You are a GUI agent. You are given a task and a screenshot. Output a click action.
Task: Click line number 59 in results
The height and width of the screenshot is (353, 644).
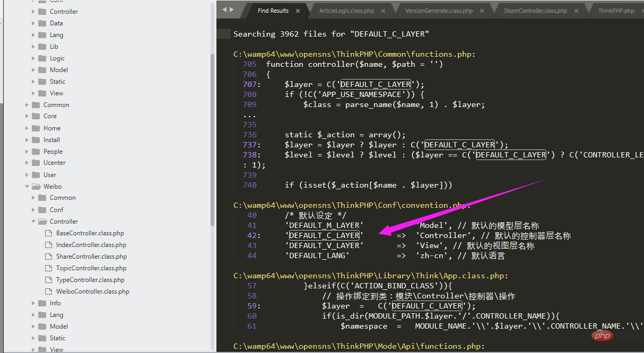pos(253,306)
